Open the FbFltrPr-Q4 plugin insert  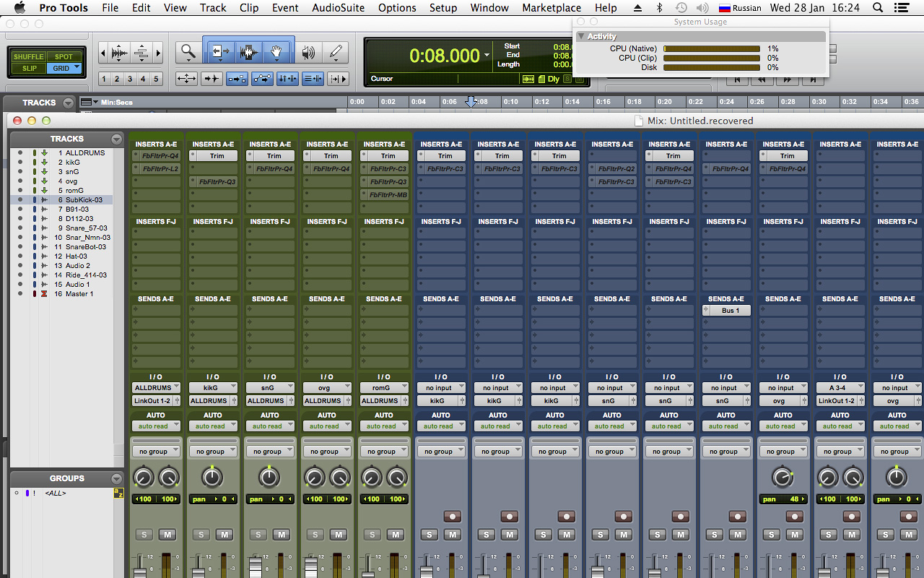pos(156,155)
